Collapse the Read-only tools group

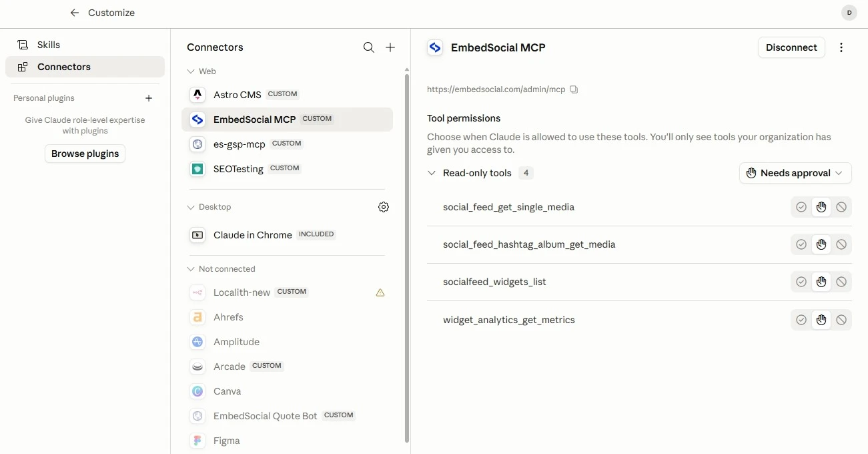432,173
